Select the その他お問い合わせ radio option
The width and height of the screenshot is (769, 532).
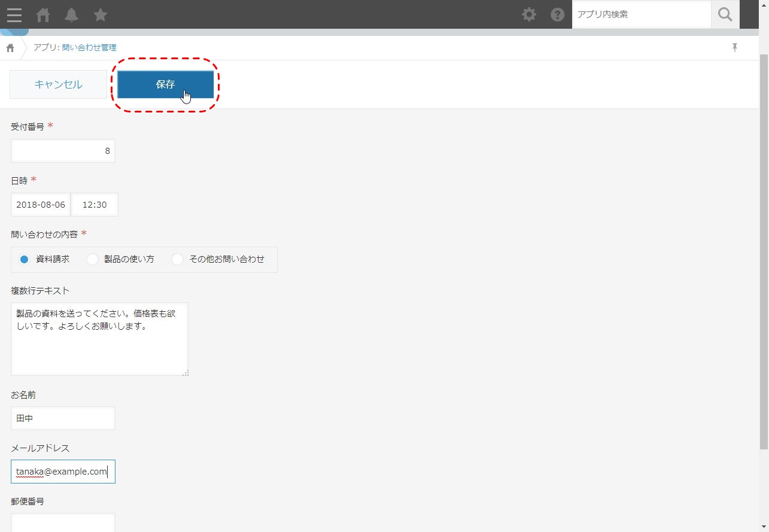(218, 259)
